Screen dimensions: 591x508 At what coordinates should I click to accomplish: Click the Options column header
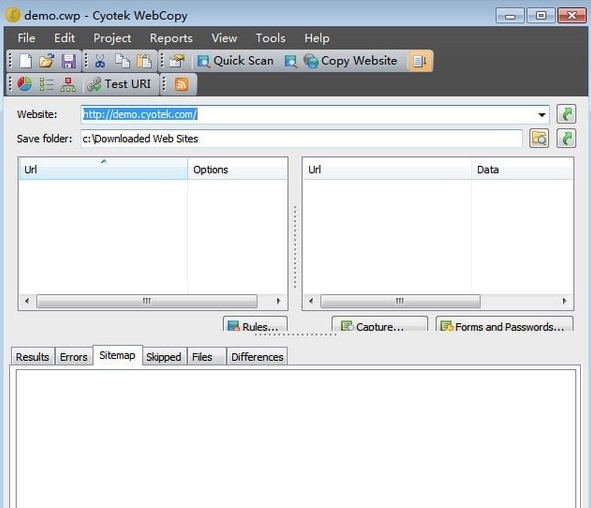(237, 169)
